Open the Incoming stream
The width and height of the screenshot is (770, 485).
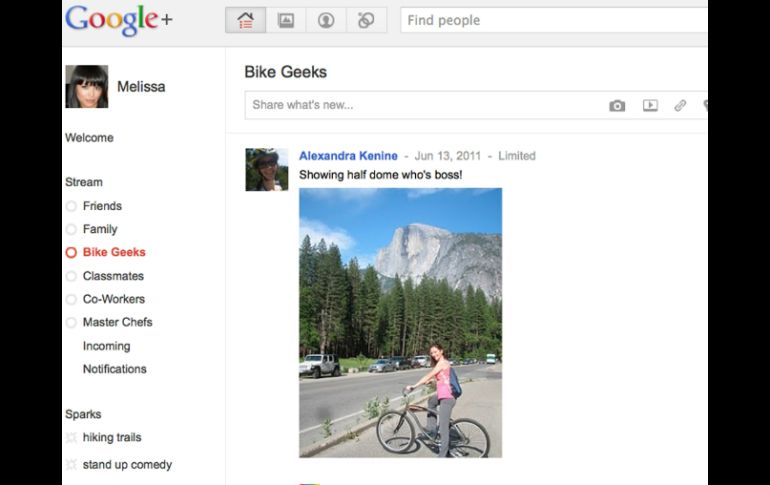tap(106, 346)
